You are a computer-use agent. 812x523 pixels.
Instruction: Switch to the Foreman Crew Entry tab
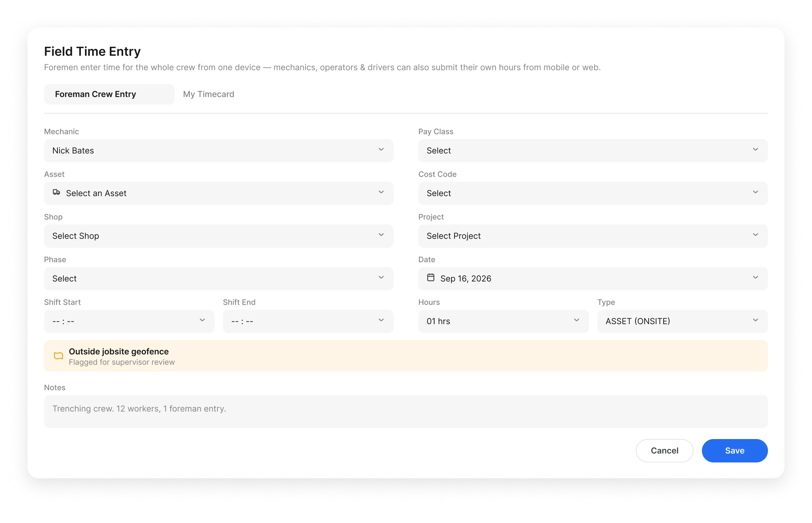[109, 94]
